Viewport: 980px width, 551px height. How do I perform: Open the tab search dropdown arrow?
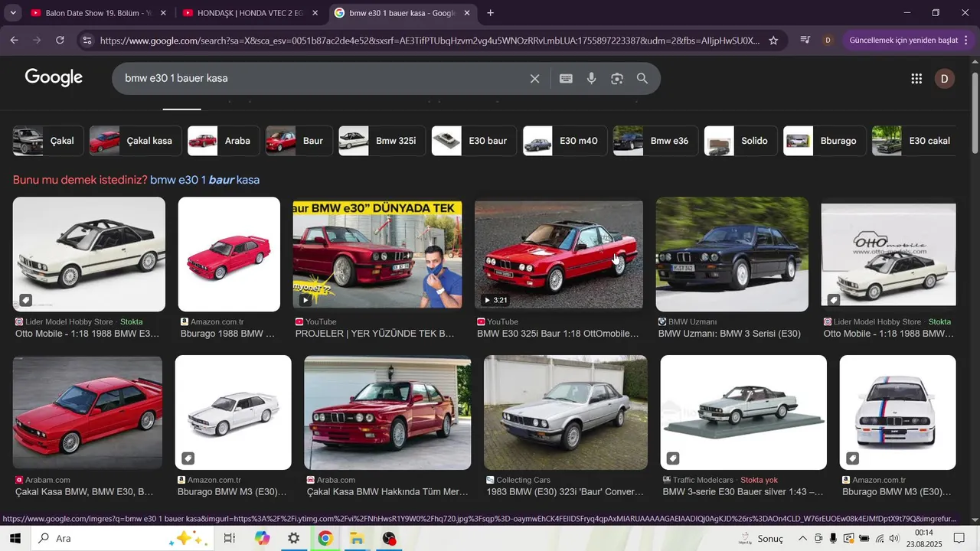pos(13,13)
